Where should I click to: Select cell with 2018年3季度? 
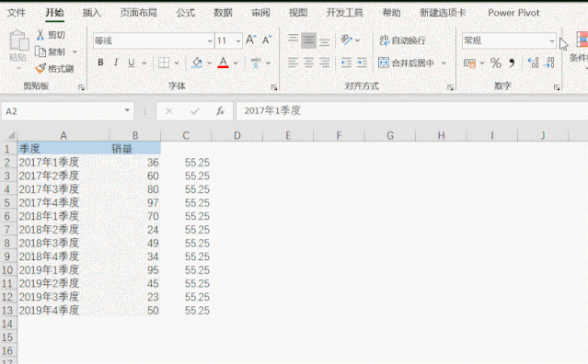tap(63, 243)
